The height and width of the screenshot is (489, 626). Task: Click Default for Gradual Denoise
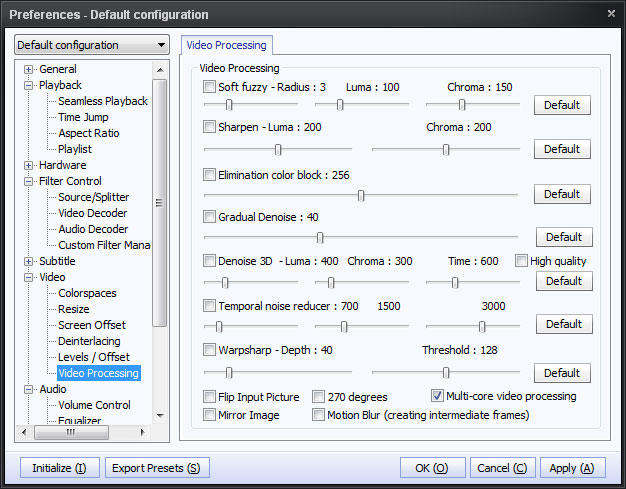(564, 237)
